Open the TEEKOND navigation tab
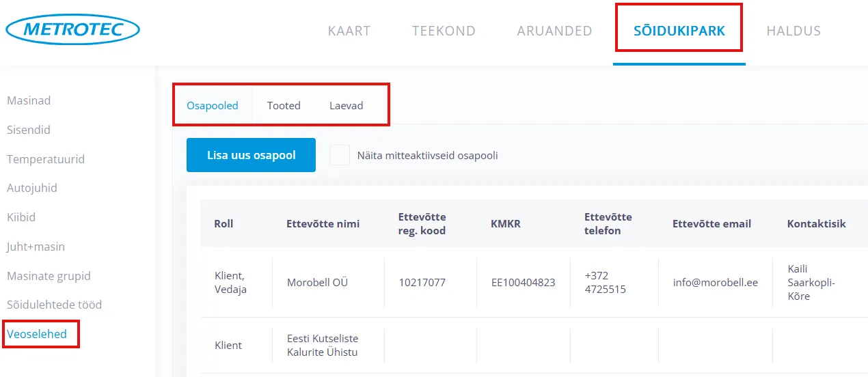Screen dimensions: 868x377 tap(444, 31)
